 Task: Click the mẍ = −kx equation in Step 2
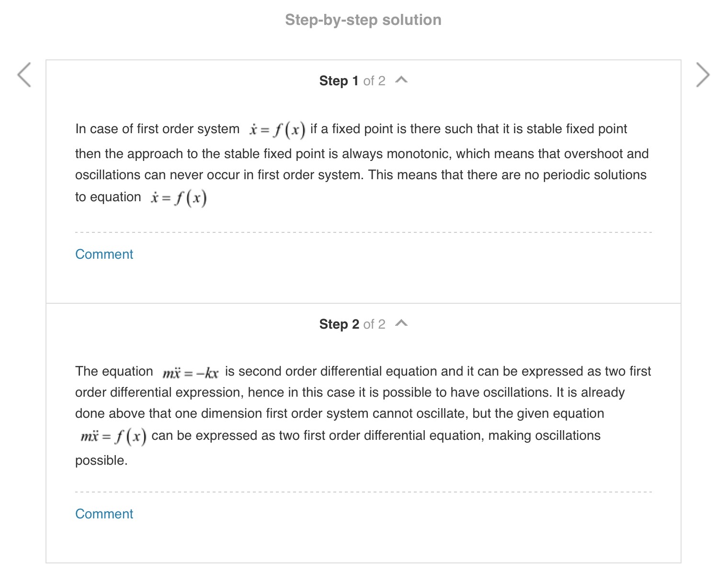pyautogui.click(x=190, y=373)
